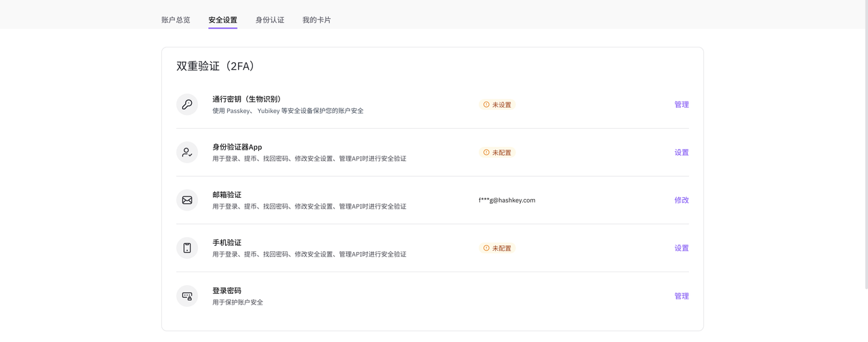Click the phone verification mobile icon
Image resolution: width=868 pixels, height=342 pixels.
187,248
